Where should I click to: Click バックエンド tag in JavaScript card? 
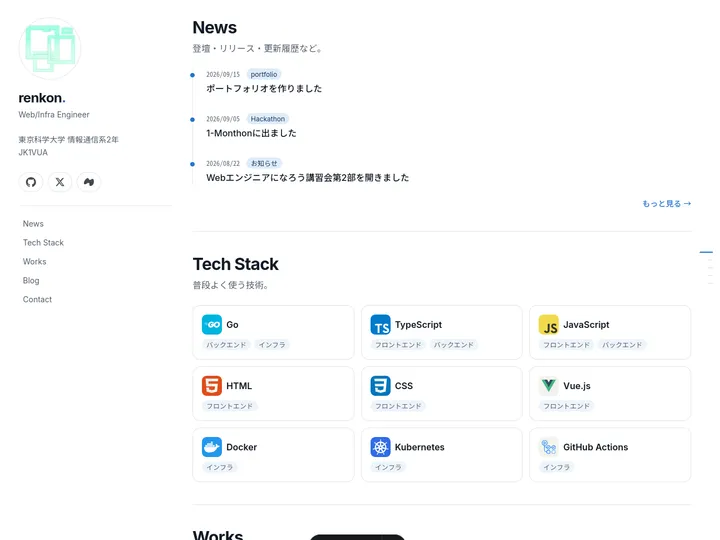pos(622,345)
